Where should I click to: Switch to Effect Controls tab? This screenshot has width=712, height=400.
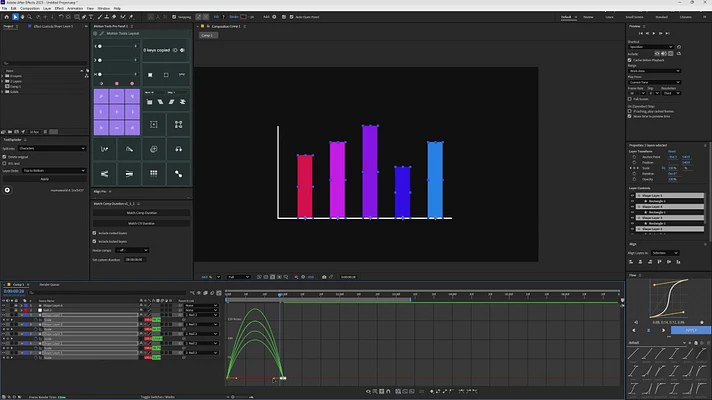click(53, 26)
